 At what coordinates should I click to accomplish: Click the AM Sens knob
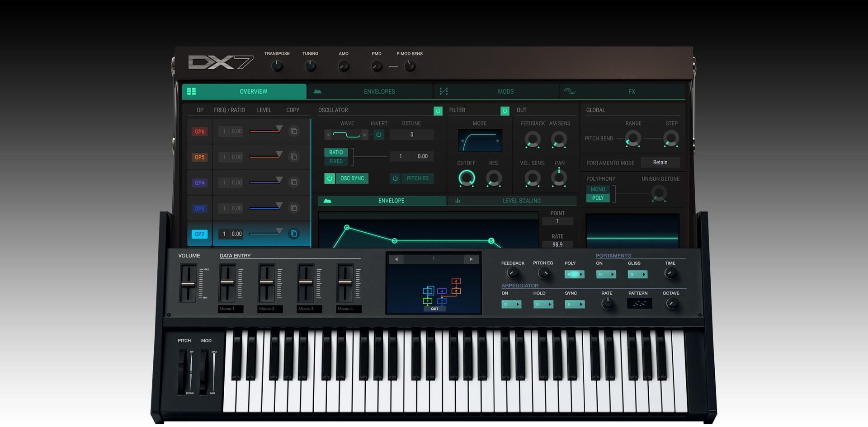pos(559,140)
